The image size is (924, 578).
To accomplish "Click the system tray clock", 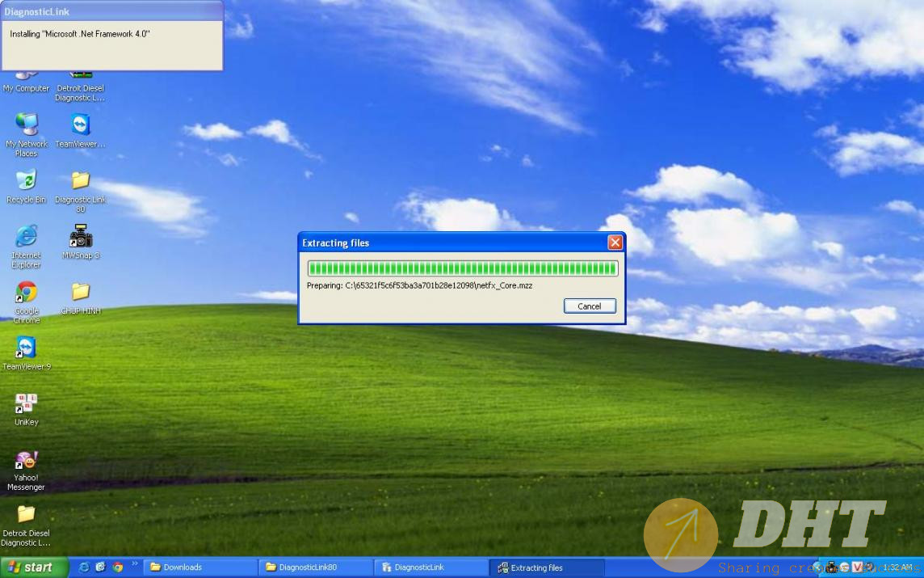I will (897, 567).
